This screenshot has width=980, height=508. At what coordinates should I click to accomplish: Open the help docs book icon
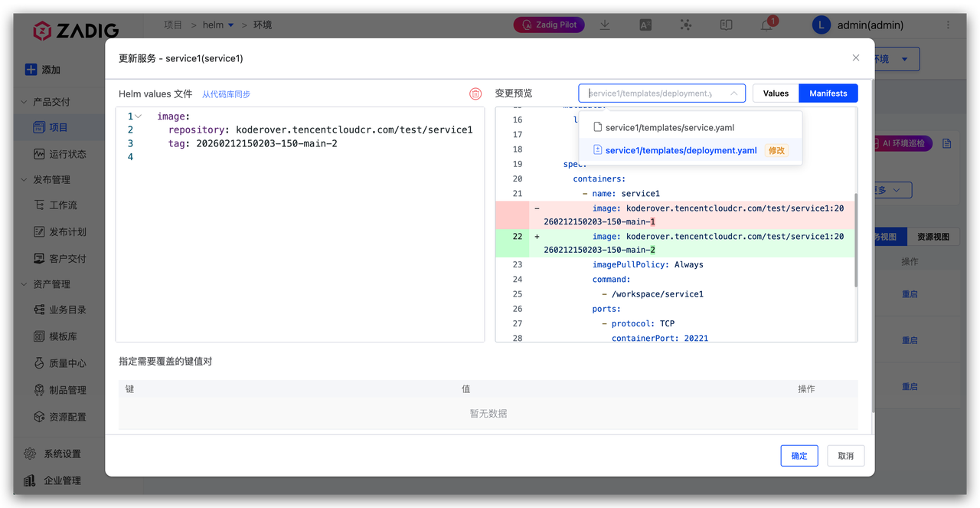pyautogui.click(x=727, y=25)
